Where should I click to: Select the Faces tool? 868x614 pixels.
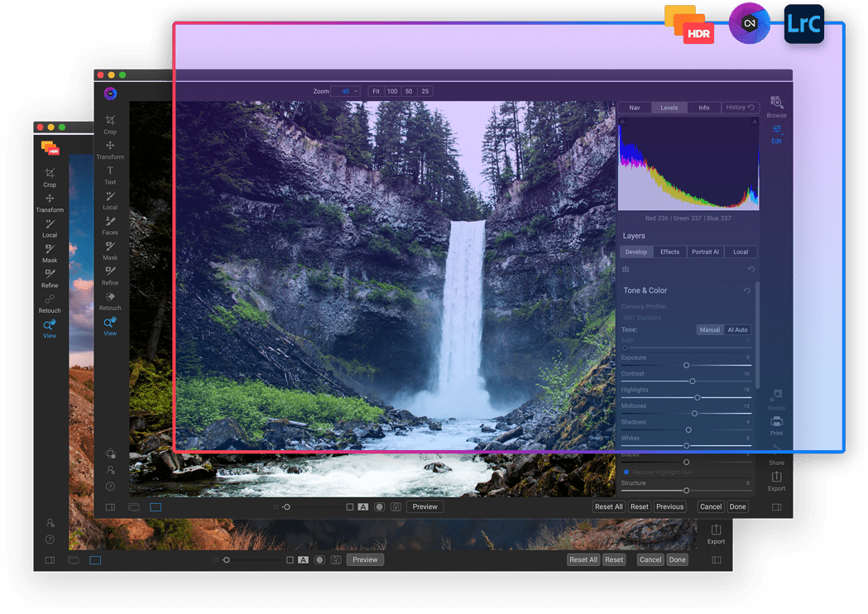click(110, 225)
